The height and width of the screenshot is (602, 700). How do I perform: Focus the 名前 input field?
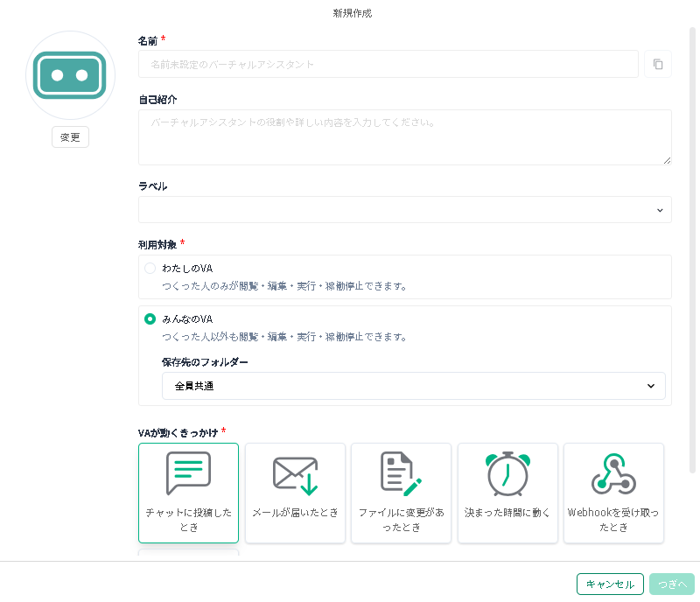click(388, 64)
